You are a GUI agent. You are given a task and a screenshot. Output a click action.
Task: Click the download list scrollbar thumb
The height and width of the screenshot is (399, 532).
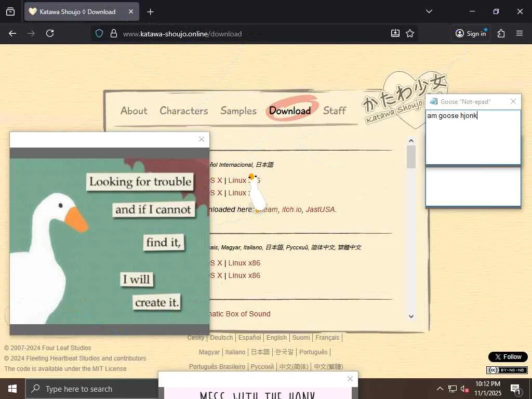pos(411,157)
